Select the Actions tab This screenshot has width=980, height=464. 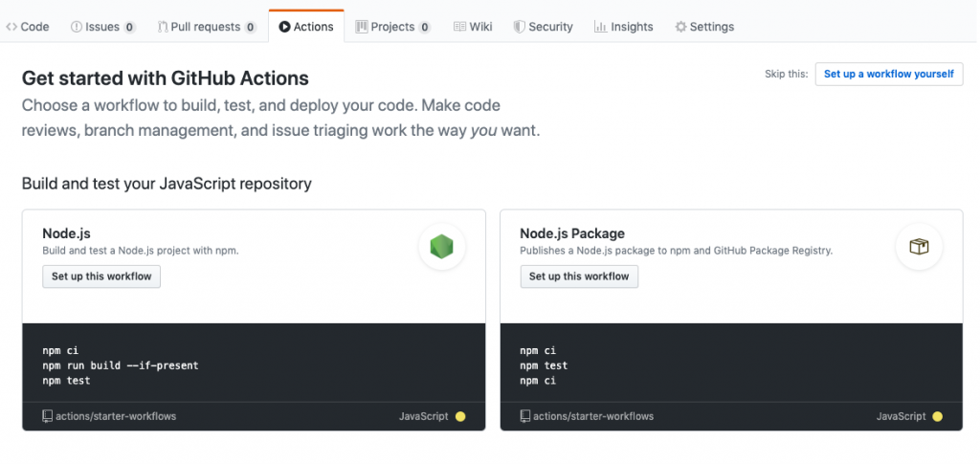click(306, 27)
